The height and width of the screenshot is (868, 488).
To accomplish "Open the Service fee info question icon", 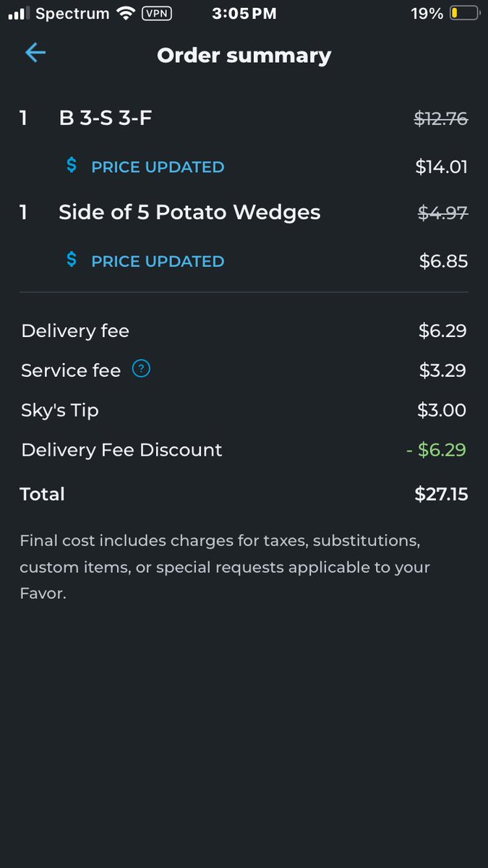I will 142,370.
